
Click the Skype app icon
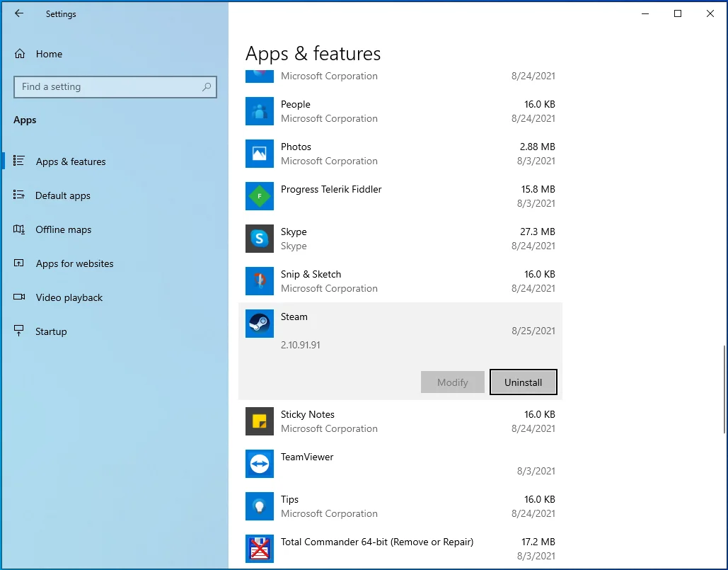point(260,239)
